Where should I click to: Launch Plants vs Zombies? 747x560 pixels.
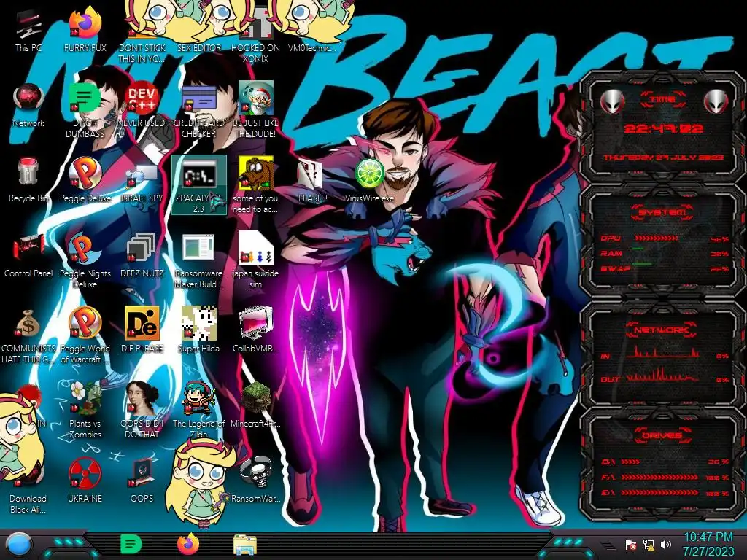click(85, 410)
